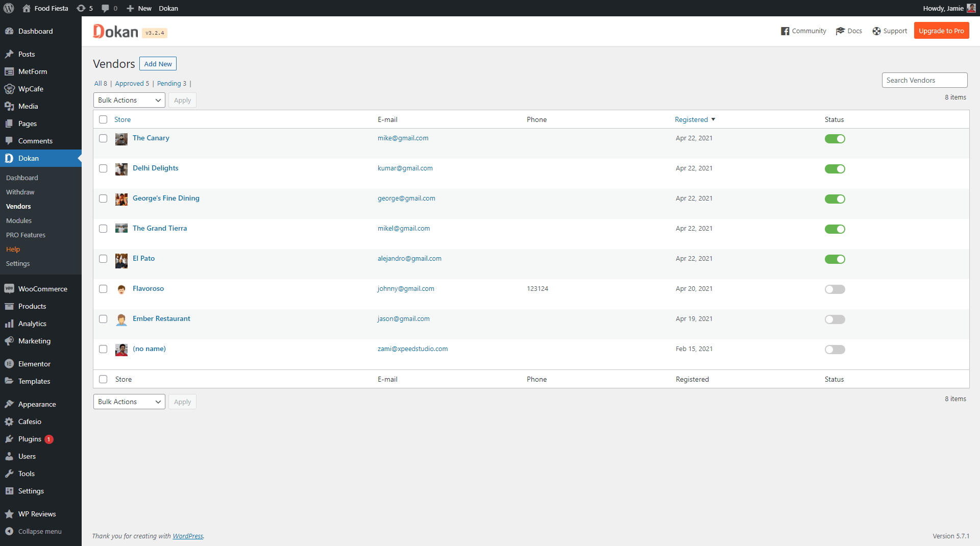Check the El Pato row checkbox
980x546 pixels.
(x=103, y=259)
